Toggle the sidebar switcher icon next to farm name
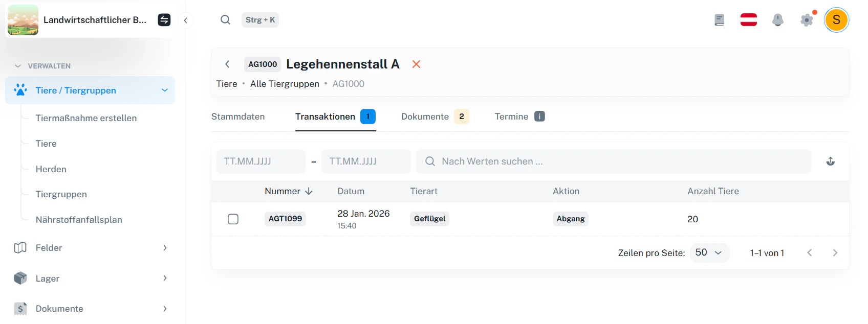 [x=163, y=19]
